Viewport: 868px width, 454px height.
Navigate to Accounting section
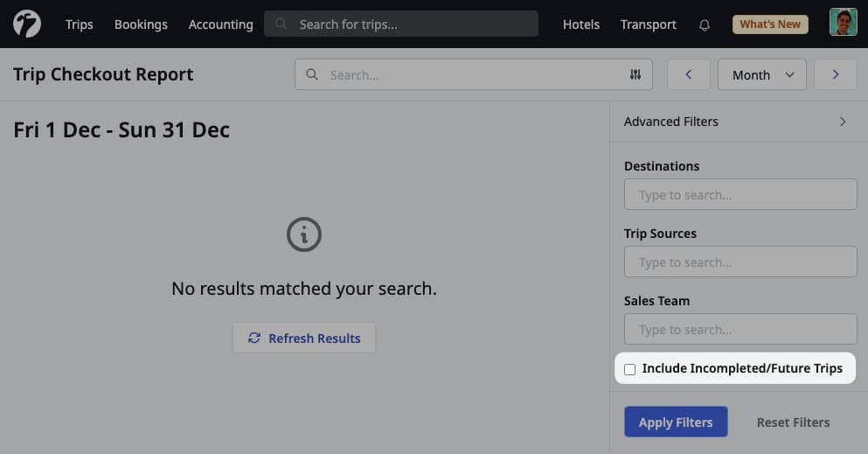220,24
